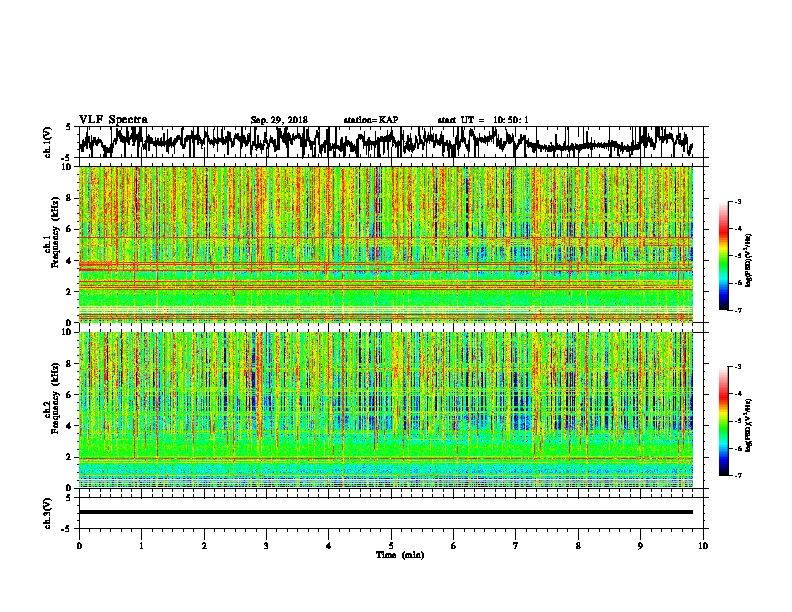Click time axis tick label "4"
The width and height of the screenshot is (792, 612).
[x=329, y=546]
